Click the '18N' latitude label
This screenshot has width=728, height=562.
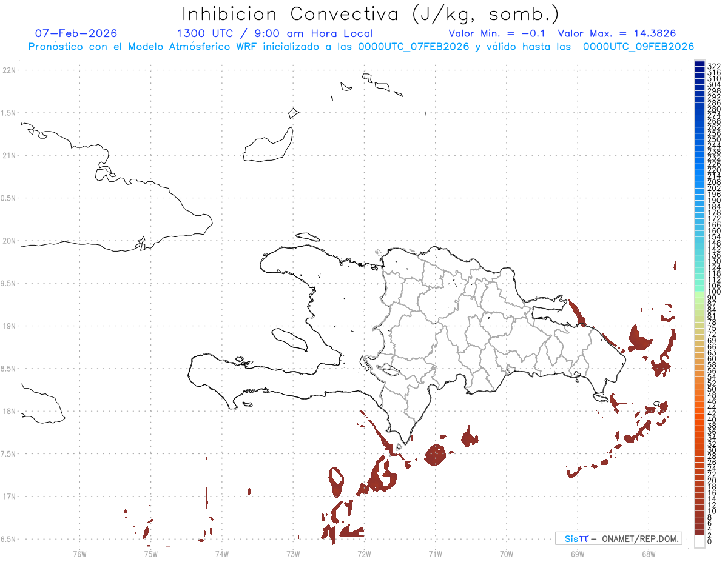point(9,411)
